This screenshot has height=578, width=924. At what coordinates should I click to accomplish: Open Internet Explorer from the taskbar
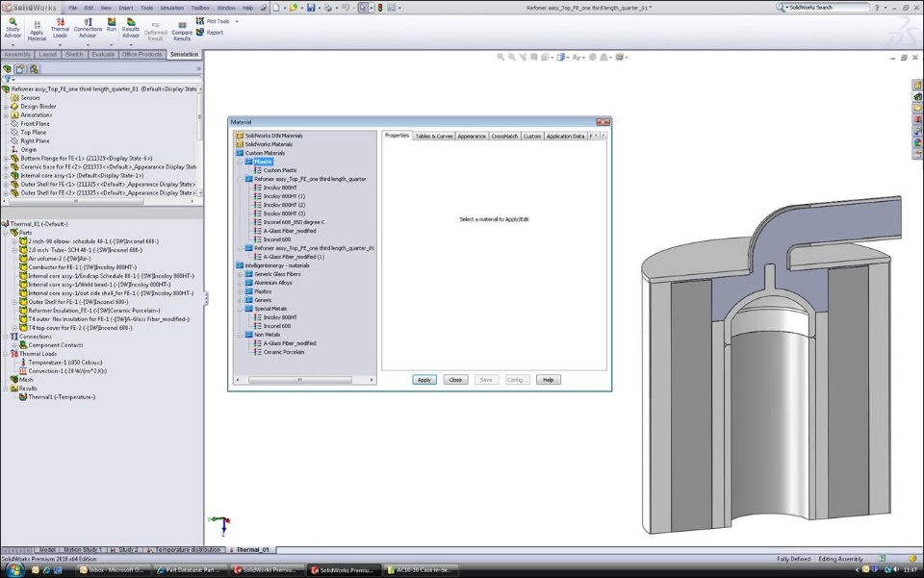click(46, 569)
